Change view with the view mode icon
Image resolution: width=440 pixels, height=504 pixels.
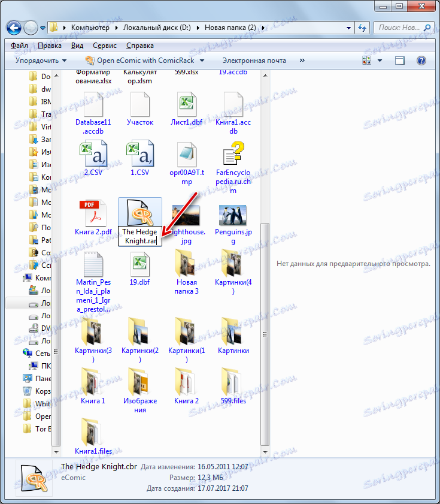[x=366, y=61]
